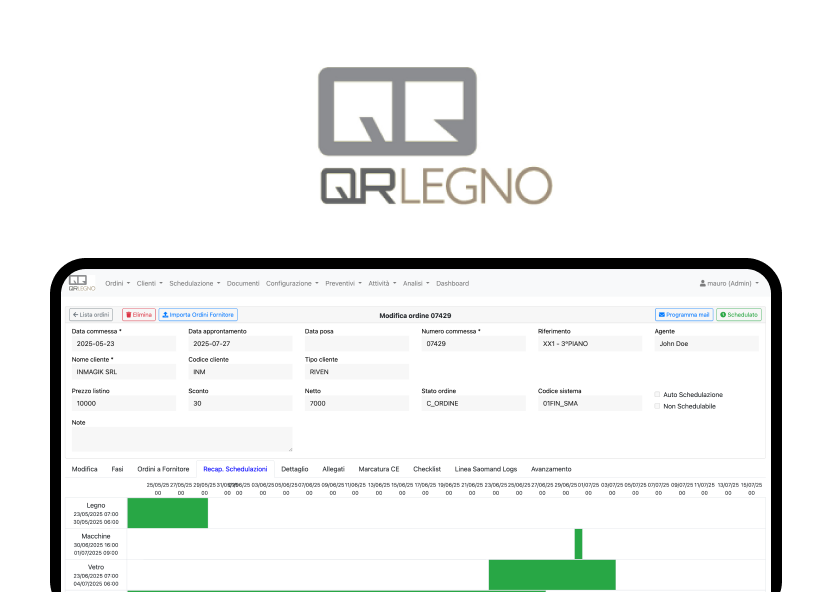Click the trash icon on Elimina button
This screenshot has width=832, height=592.
pyautogui.click(x=129, y=314)
